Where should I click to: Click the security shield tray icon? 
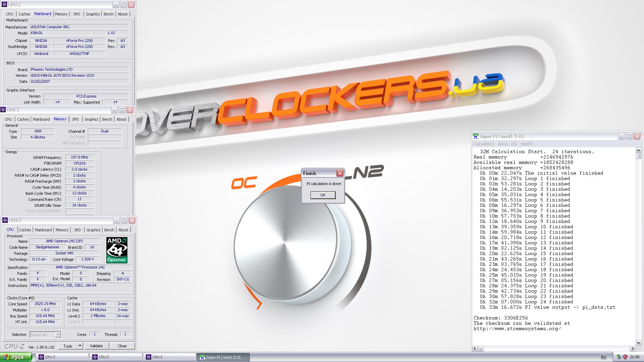point(625,357)
